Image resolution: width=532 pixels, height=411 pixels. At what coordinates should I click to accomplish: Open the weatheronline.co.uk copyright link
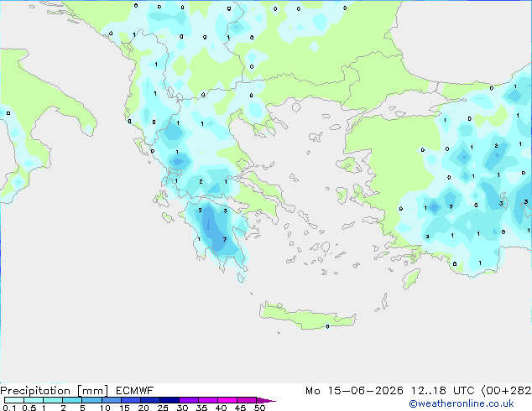click(x=461, y=403)
